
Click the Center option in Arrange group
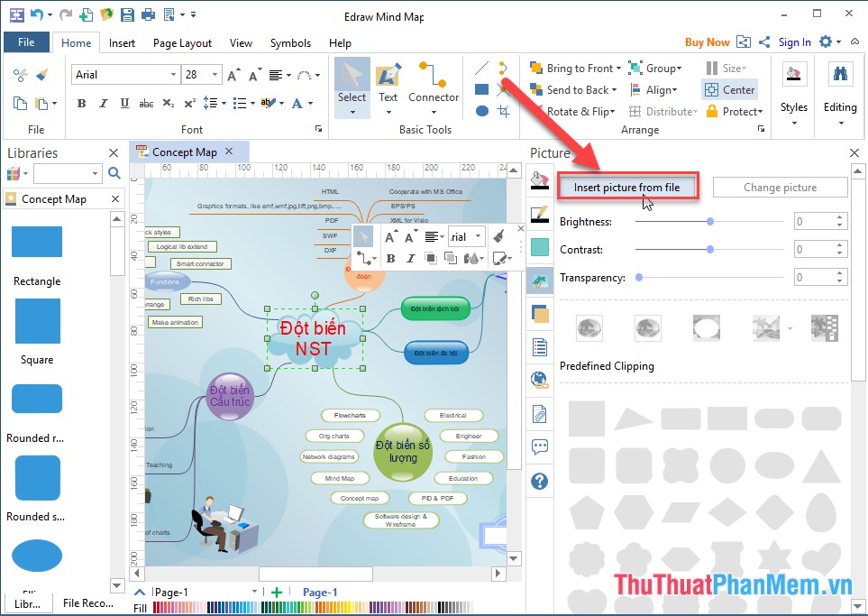click(x=729, y=89)
